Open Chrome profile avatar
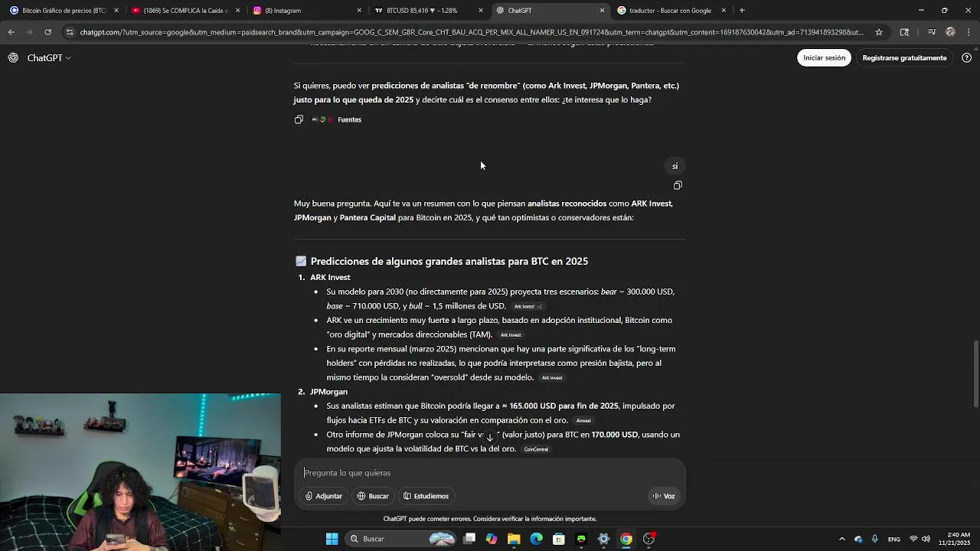This screenshot has height=551, width=980. point(950,32)
